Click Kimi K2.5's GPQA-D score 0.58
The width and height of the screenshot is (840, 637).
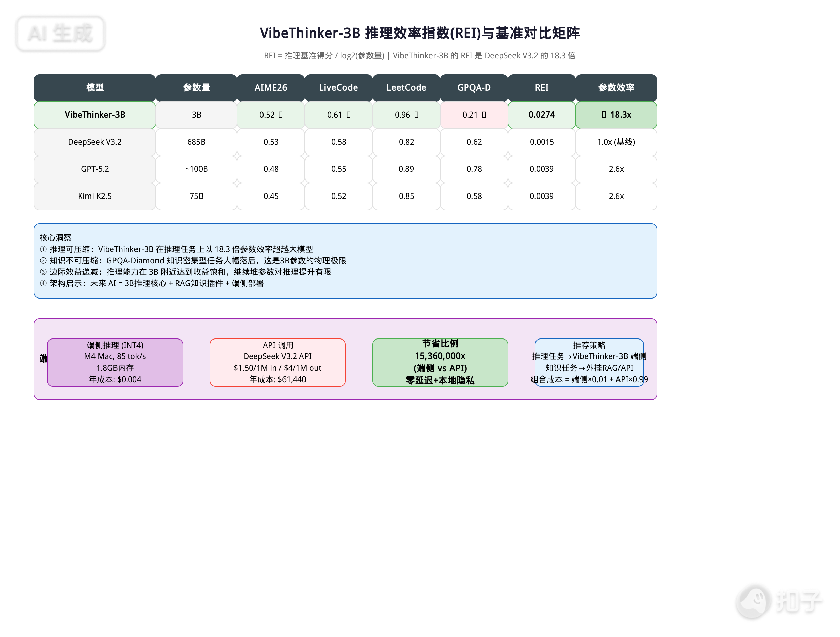[x=474, y=197]
